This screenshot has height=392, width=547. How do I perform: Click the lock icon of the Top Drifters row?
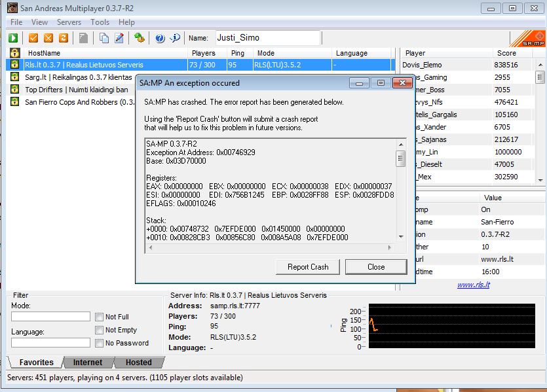14,89
